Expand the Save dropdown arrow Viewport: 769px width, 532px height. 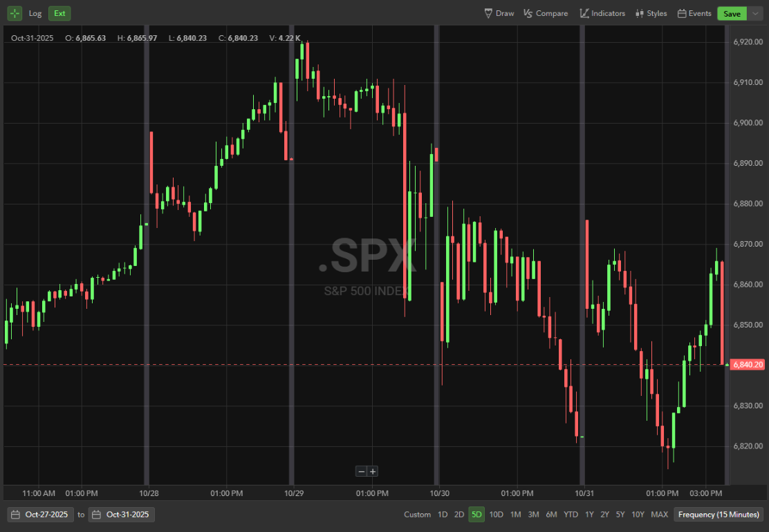755,13
